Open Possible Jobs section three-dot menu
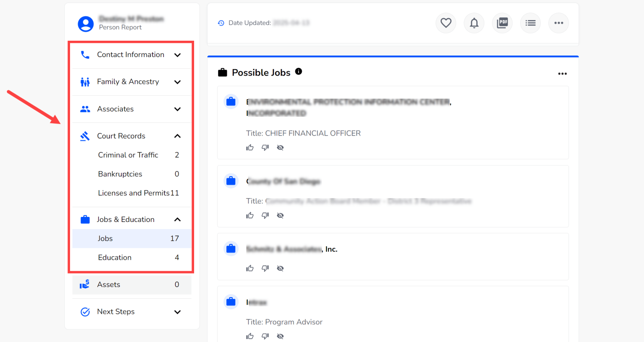 [562, 73]
